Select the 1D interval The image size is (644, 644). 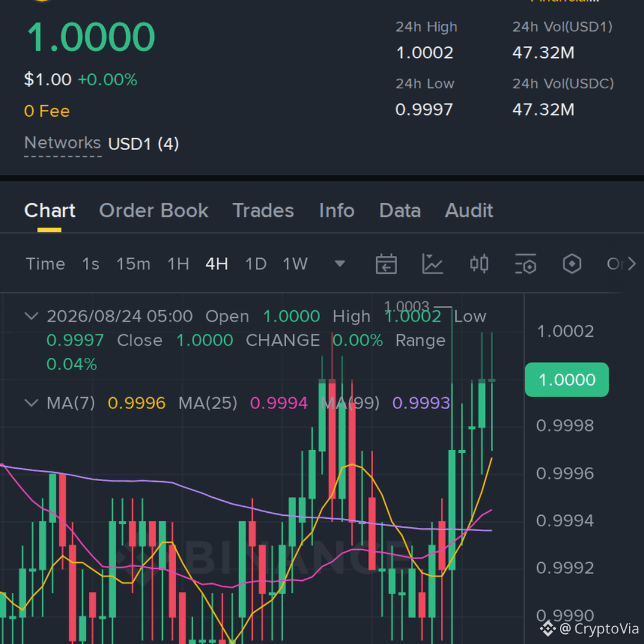(x=256, y=264)
